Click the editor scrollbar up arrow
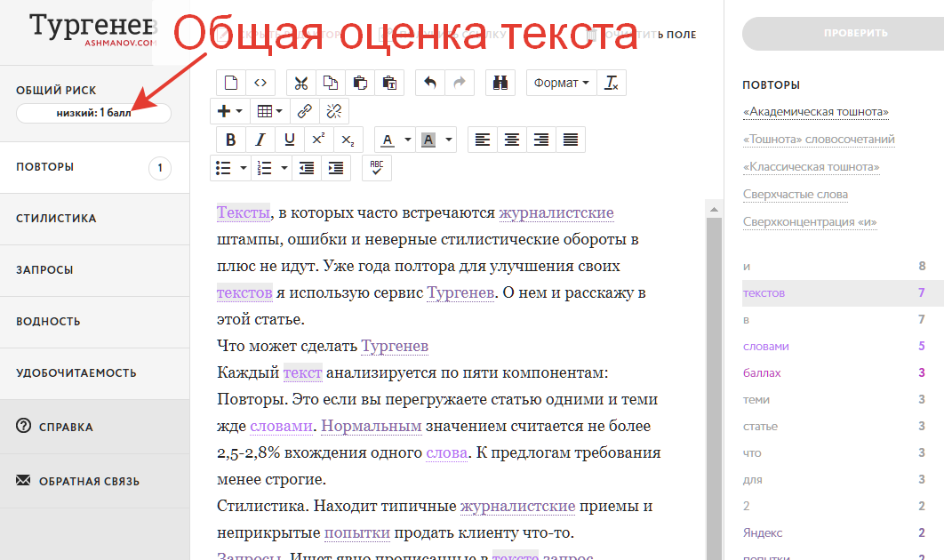Screen dimensions: 944x560 (714, 210)
